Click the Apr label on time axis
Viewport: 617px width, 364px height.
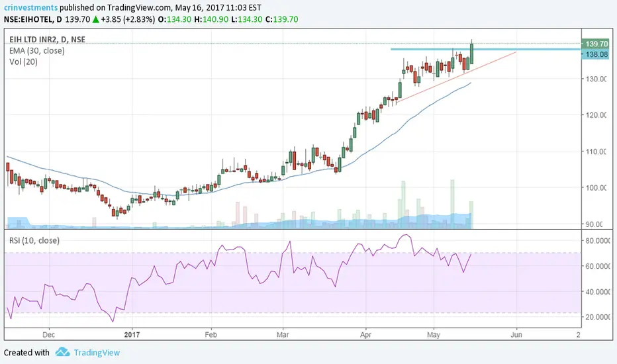[x=365, y=335]
